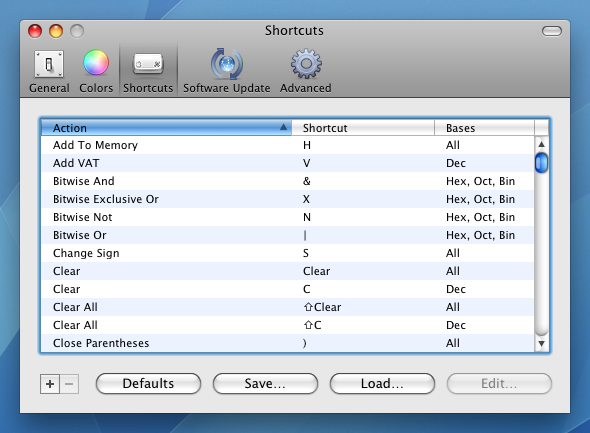Open the Software Update pane
590x433 pixels.
coord(227,71)
